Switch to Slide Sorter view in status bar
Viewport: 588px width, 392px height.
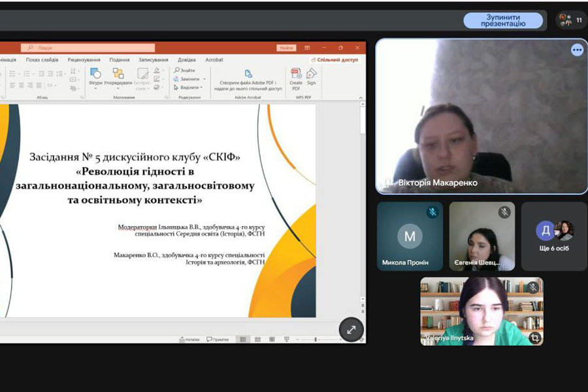coord(257,339)
